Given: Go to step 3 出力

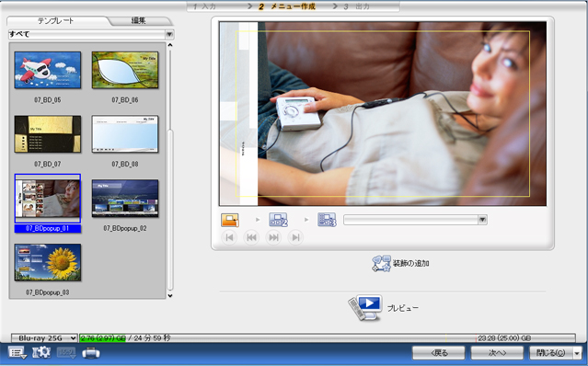Looking at the screenshot, I should [x=356, y=6].
